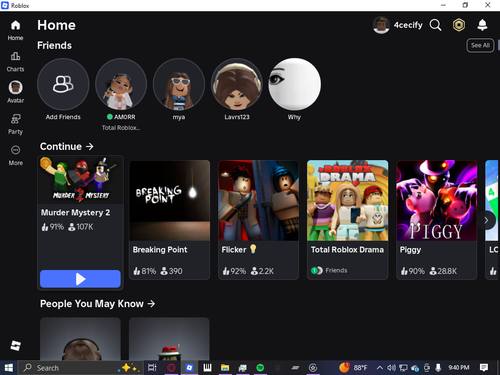Screen dimensions: 500x375
Task: Click the Murder Mystery 2 title
Action: tap(75, 213)
